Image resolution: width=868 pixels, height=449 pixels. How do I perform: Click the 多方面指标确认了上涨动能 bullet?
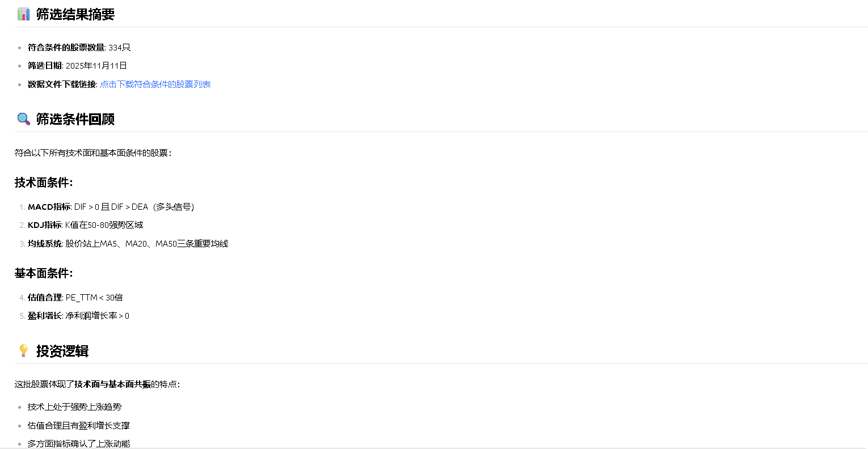tap(79, 443)
